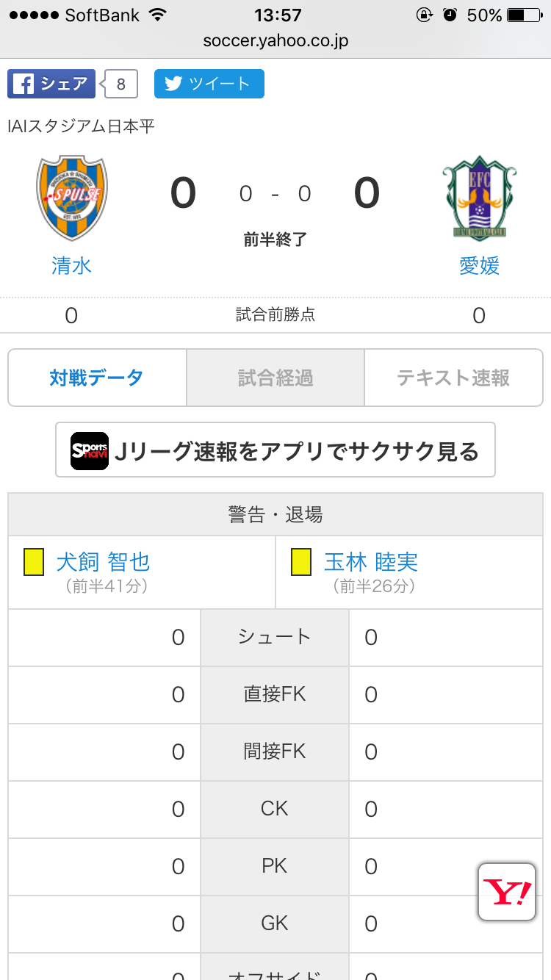Screen dimensions: 551x980
Task: Tap the Sports Navi app icon
Action: (90, 451)
